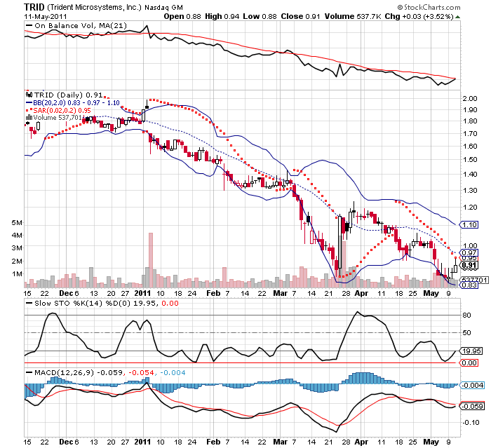The height and width of the screenshot is (448, 491).
Task: Click the -0.004 MACD histogram tag
Action: tap(472, 386)
